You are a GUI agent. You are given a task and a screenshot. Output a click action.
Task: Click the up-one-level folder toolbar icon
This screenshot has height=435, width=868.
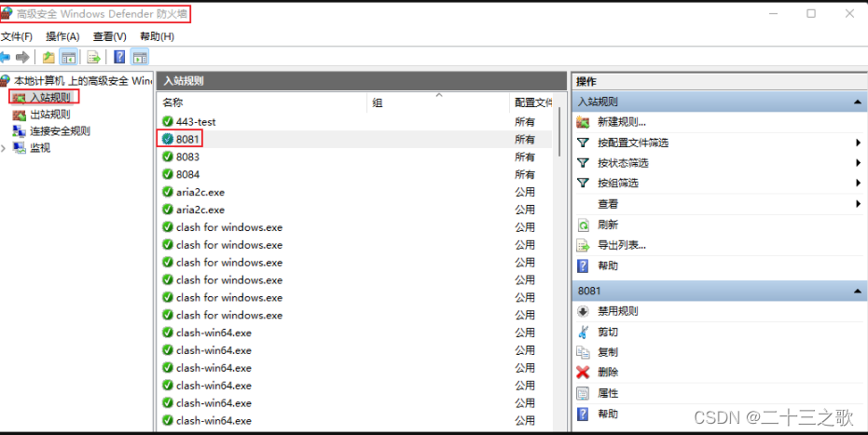coord(48,57)
